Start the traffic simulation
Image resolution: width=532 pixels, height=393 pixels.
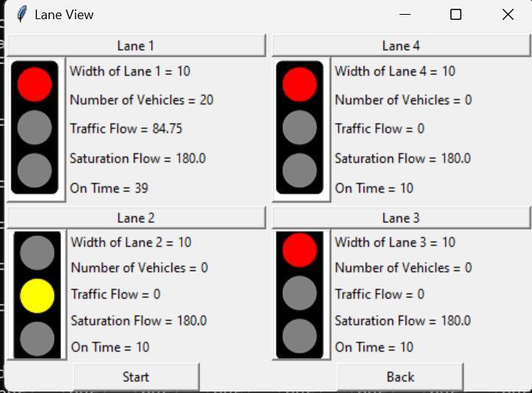pyautogui.click(x=136, y=377)
